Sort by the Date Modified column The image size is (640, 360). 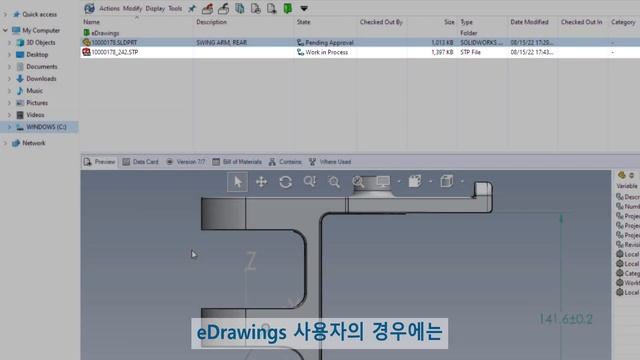[529, 22]
